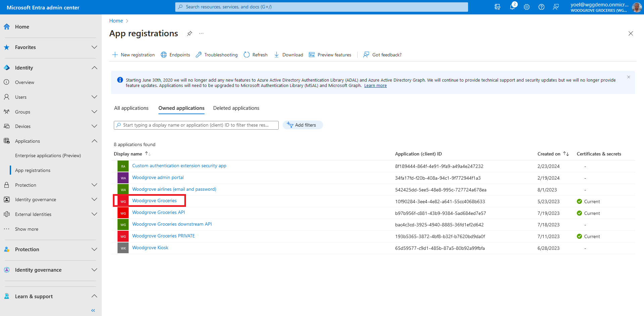The height and width of the screenshot is (316, 644).
Task: Collapse the left navigation pane
Action: click(x=93, y=310)
